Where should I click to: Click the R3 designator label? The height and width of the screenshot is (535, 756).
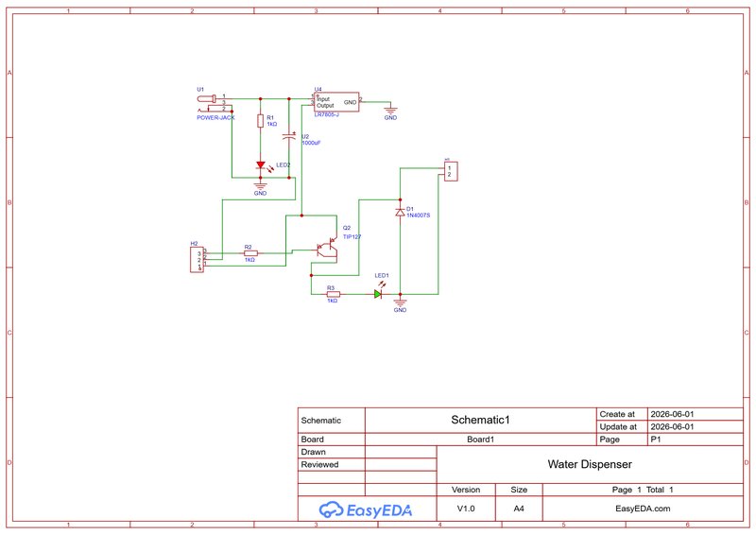pyautogui.click(x=331, y=288)
